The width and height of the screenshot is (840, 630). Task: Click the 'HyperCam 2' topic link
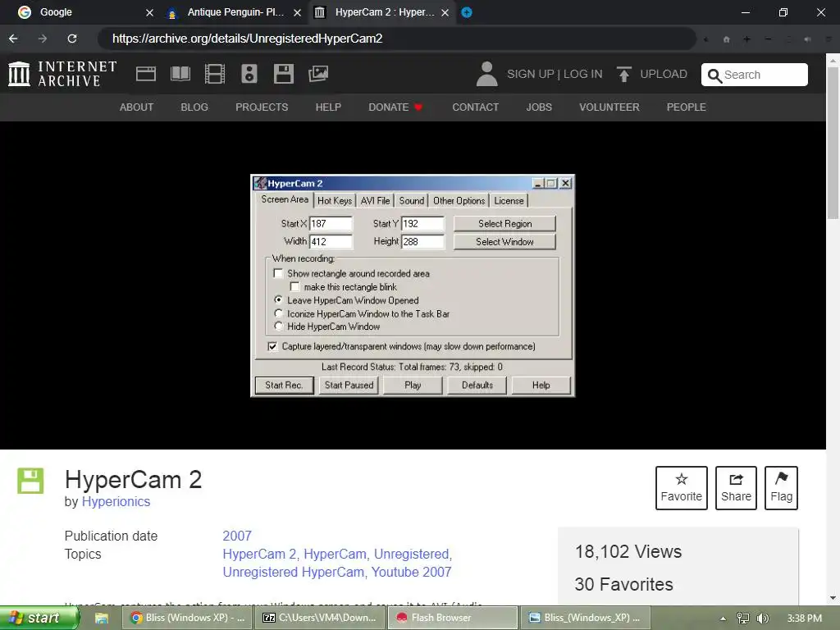(259, 554)
